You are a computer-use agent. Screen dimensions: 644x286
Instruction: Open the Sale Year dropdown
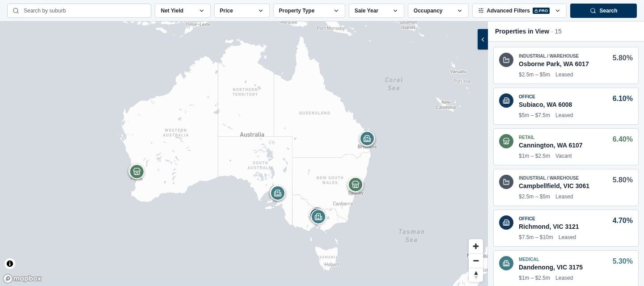click(x=377, y=11)
